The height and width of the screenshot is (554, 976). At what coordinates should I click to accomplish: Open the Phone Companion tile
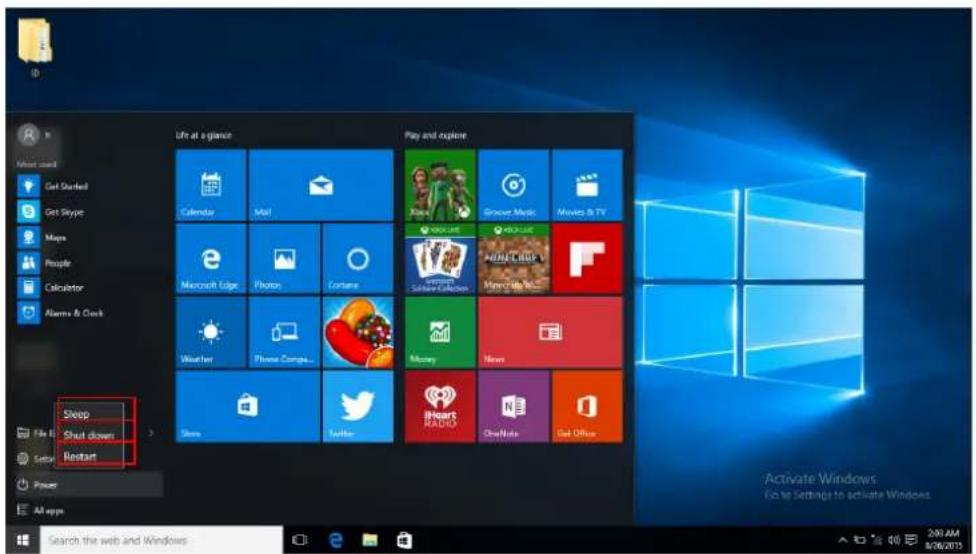click(284, 332)
